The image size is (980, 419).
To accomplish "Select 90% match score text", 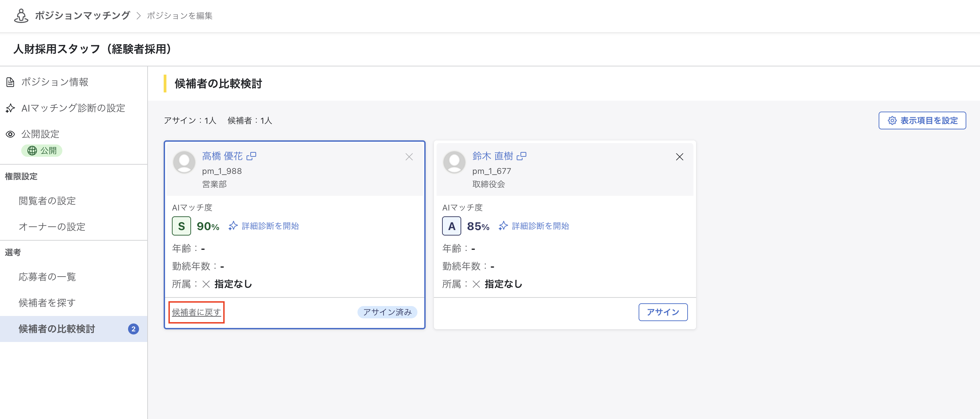I will tap(208, 227).
